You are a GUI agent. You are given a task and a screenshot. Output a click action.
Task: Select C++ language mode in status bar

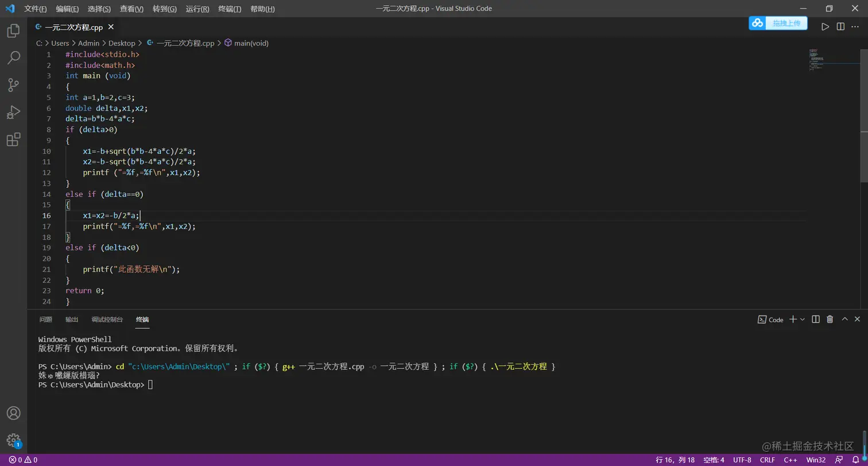click(790, 460)
